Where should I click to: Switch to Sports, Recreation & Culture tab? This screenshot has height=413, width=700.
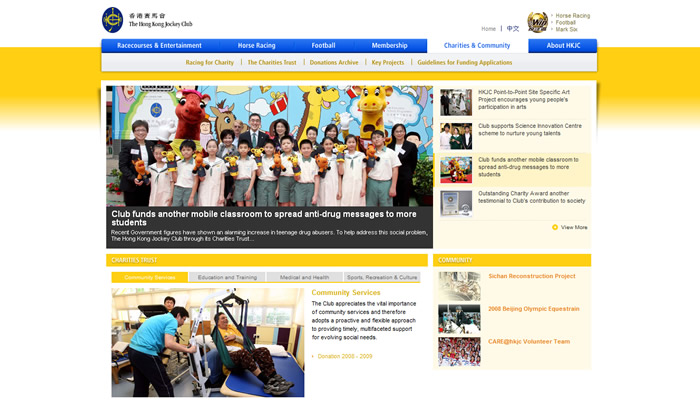point(381,277)
